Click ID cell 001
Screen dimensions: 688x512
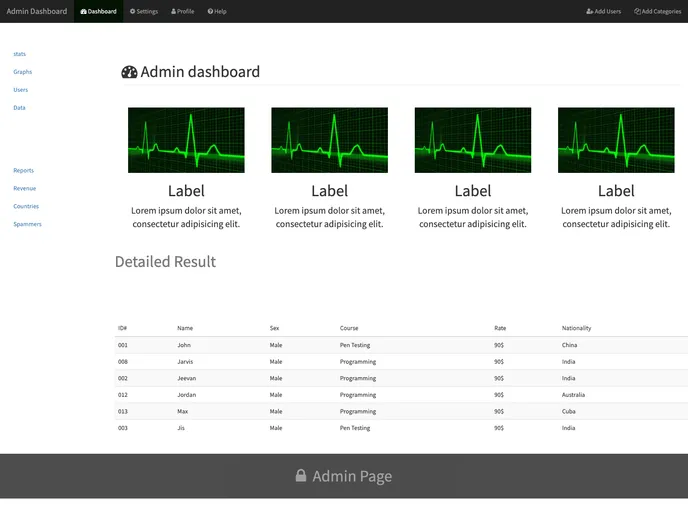122,345
